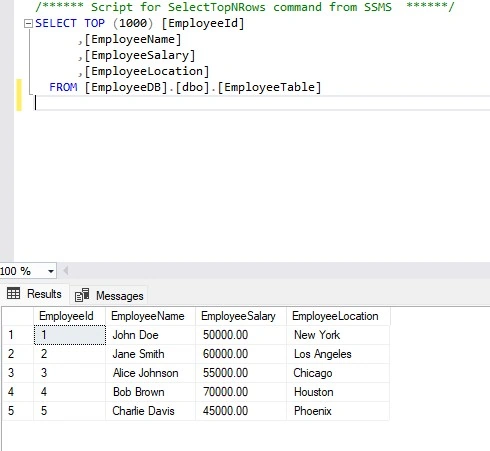Select row header number 3
Viewport: 490px width, 451px height.
click(18, 373)
